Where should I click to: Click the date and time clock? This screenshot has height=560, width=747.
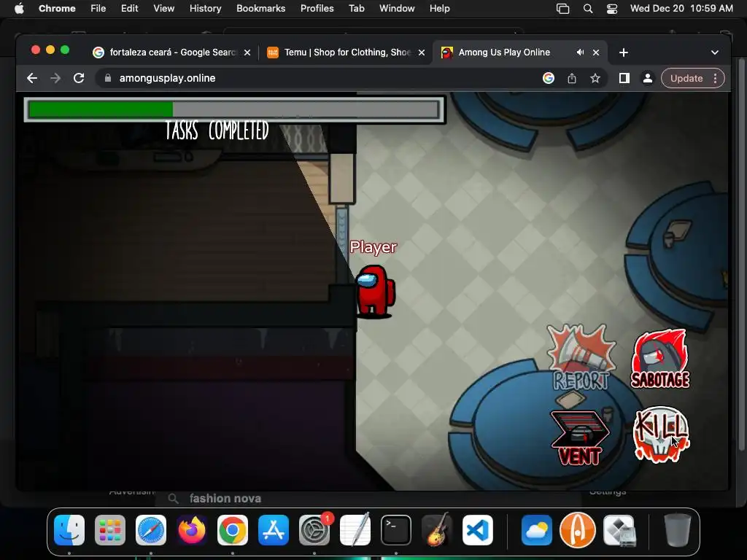(x=681, y=9)
